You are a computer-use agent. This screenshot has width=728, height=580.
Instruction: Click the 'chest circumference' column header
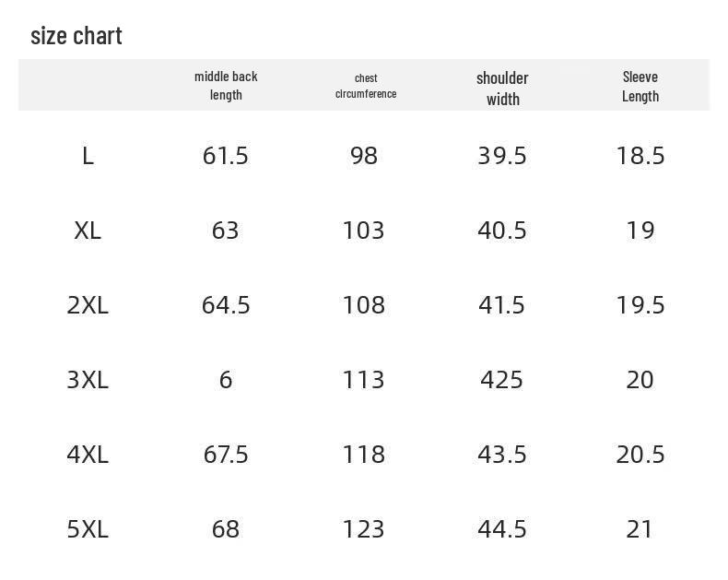coord(366,86)
